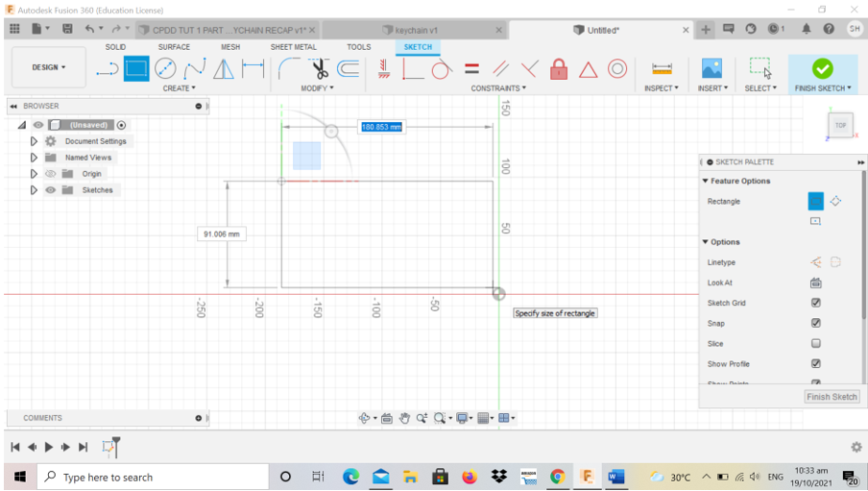Apply the Midpoint triangle constraint
Viewport: 868px width, 491px height.
point(588,69)
